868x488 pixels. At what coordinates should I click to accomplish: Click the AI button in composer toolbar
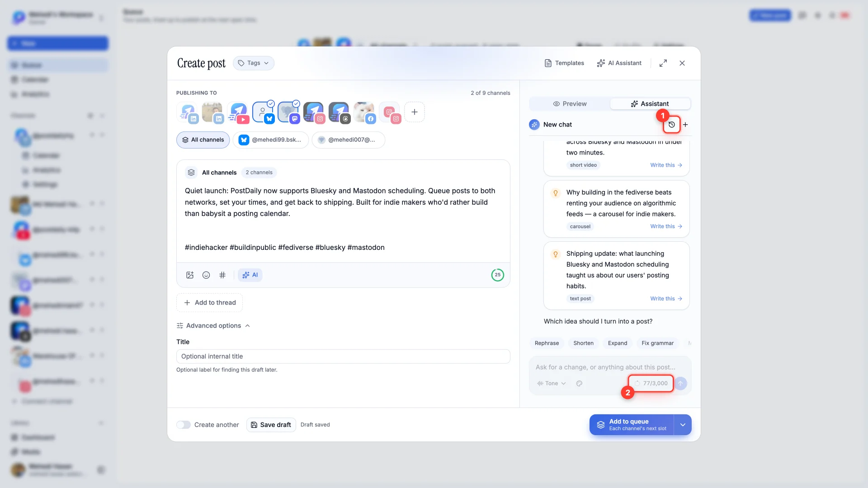250,275
